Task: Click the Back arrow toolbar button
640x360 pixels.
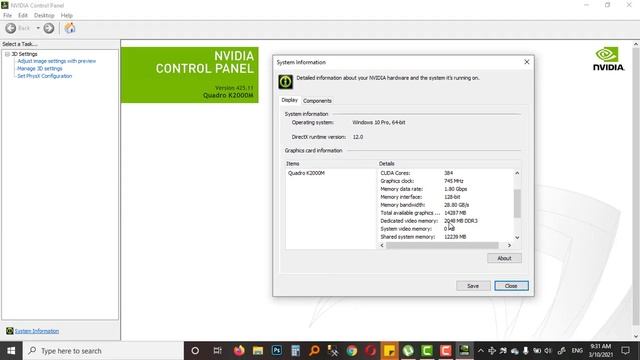Action: 11,28
